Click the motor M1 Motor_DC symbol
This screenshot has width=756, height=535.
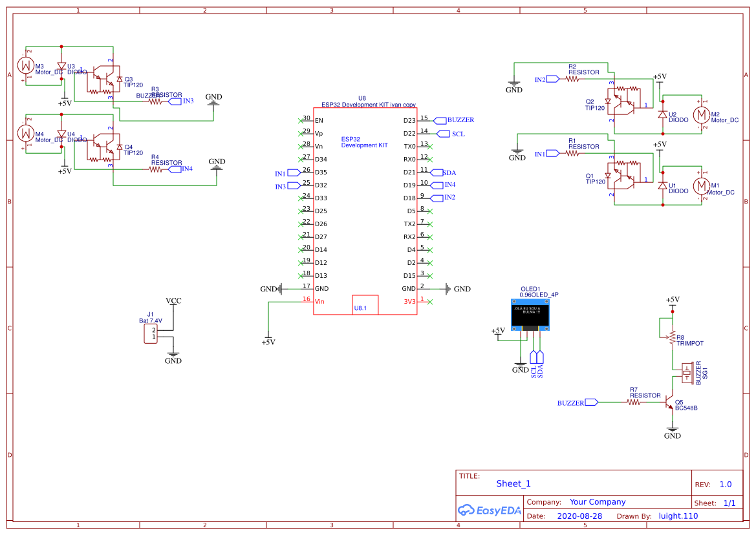pos(702,187)
